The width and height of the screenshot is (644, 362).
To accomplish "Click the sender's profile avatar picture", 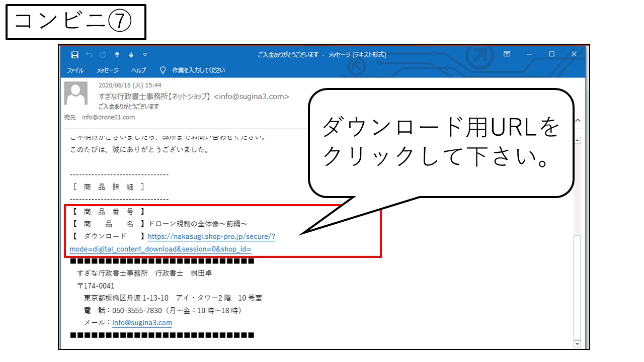I will tap(76, 94).
